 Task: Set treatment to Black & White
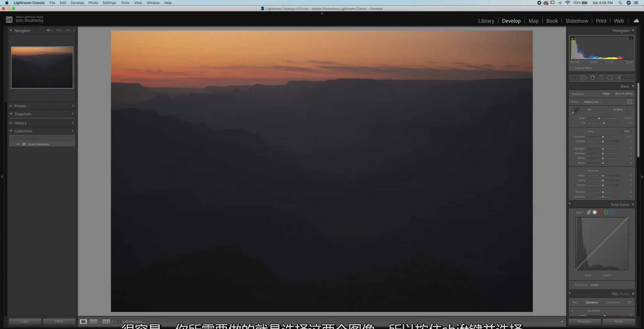coord(624,94)
